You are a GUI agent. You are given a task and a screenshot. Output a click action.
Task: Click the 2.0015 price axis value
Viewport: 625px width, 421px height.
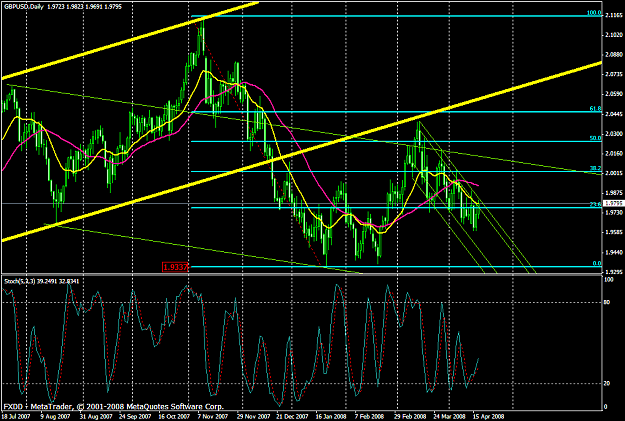point(613,173)
